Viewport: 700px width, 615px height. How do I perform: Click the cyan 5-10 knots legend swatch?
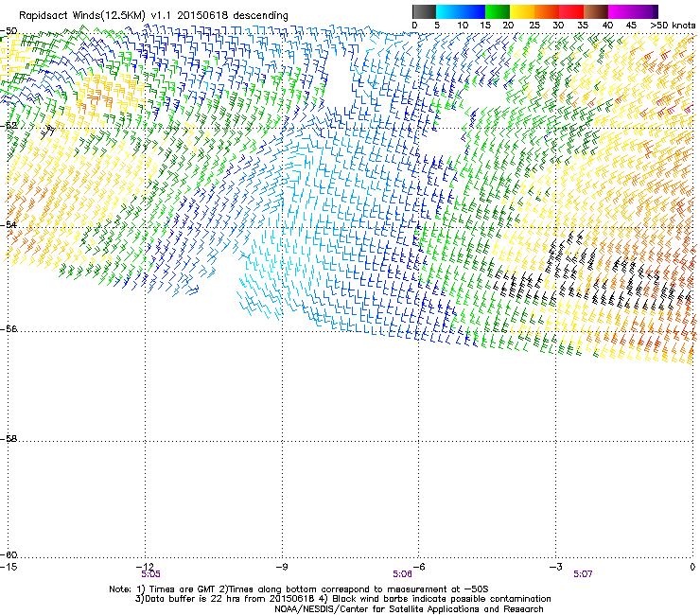tap(447, 11)
